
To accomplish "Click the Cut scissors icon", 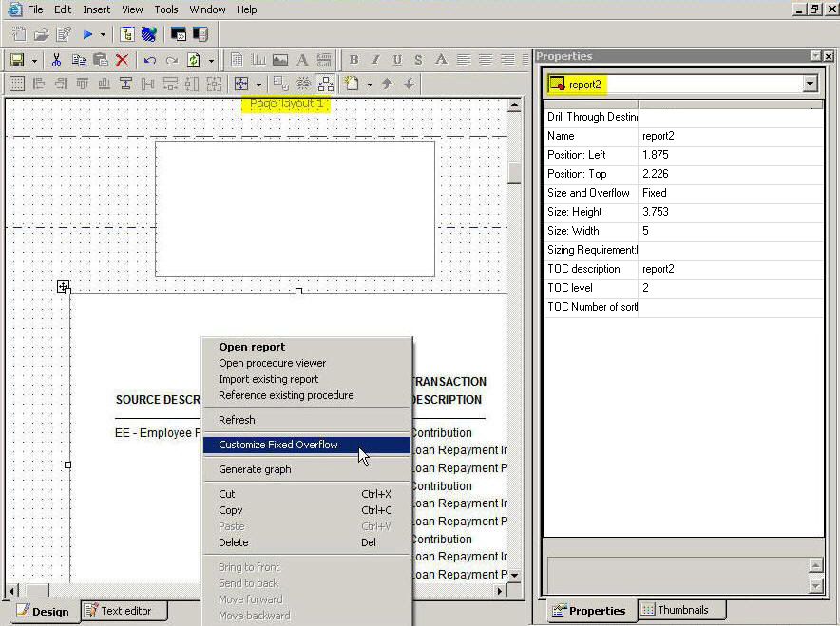I will (57, 60).
